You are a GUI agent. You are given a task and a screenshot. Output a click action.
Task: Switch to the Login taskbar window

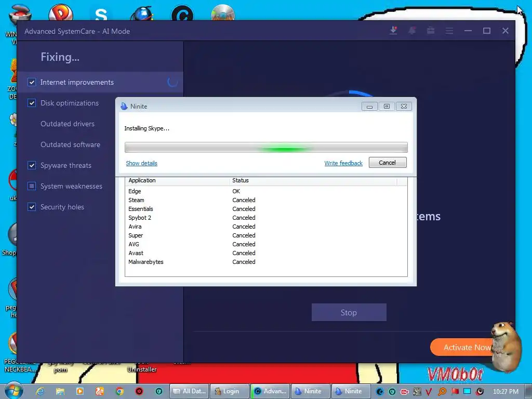(x=230, y=391)
